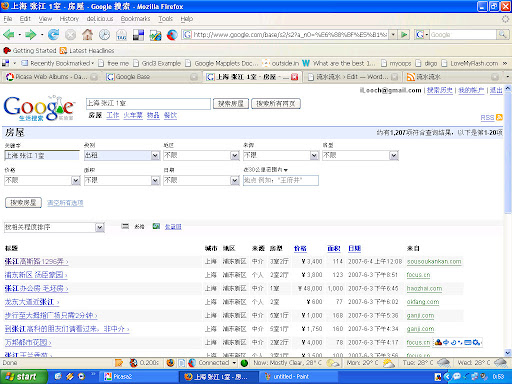Click the location input with 王府井 hint
The width and height of the screenshot is (512, 384).
tap(281, 180)
